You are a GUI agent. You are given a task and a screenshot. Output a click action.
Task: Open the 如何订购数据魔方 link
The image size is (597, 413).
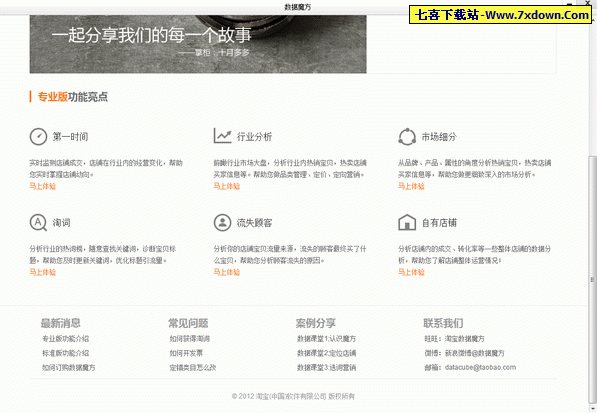click(69, 367)
